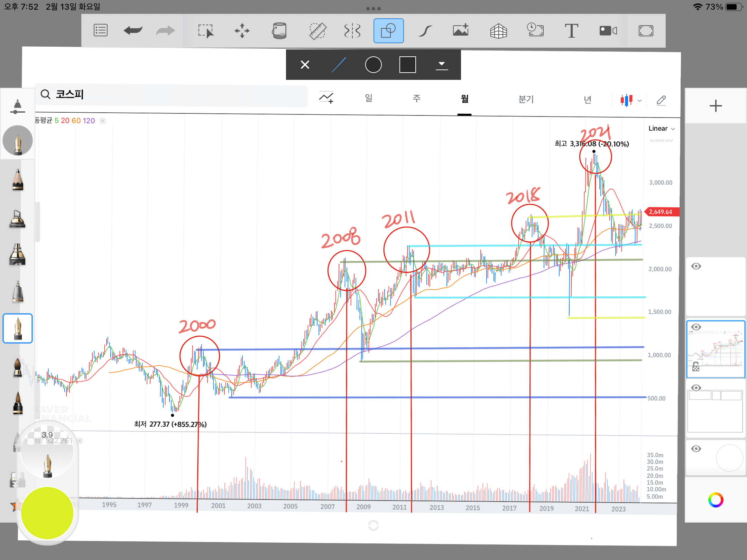747x560 pixels.
Task: Toggle visibility of third layer
Action: click(x=696, y=388)
